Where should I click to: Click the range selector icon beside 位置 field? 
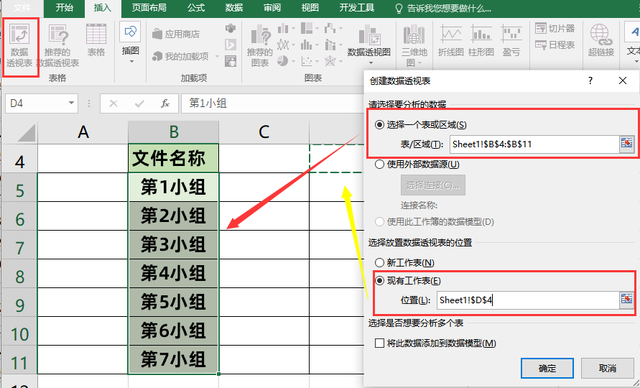[x=626, y=300]
